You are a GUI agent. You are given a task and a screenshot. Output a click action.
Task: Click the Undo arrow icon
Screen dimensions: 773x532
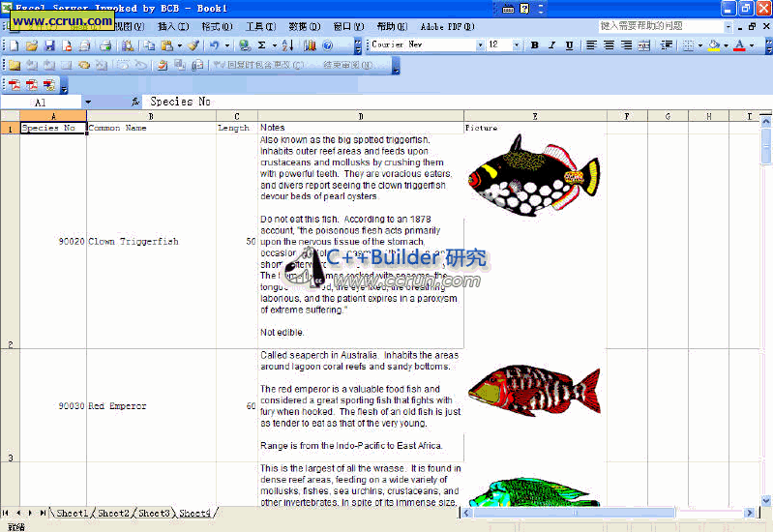(215, 45)
